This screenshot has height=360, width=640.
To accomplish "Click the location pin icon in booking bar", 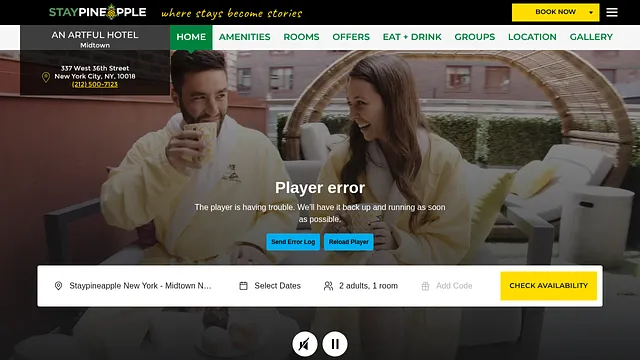I will pos(58,286).
